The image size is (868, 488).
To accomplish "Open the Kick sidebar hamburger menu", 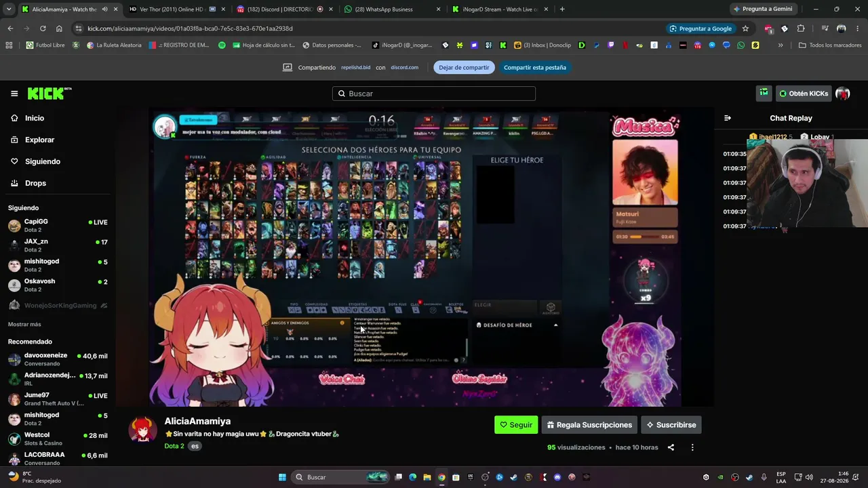I will click(x=14, y=94).
